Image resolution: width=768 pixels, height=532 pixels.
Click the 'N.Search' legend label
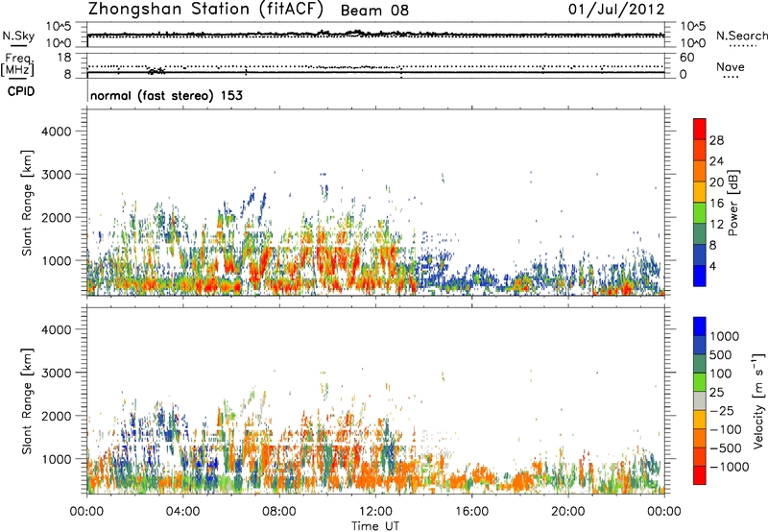tap(742, 36)
